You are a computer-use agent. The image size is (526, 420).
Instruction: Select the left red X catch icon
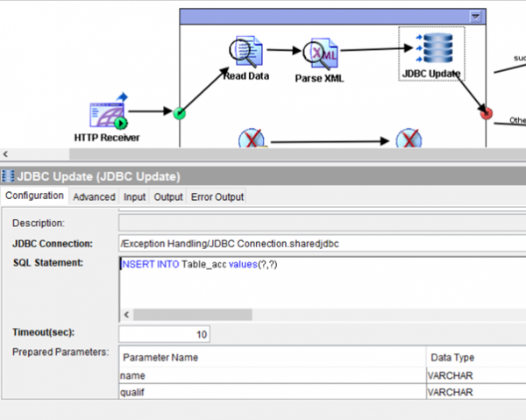coord(250,139)
